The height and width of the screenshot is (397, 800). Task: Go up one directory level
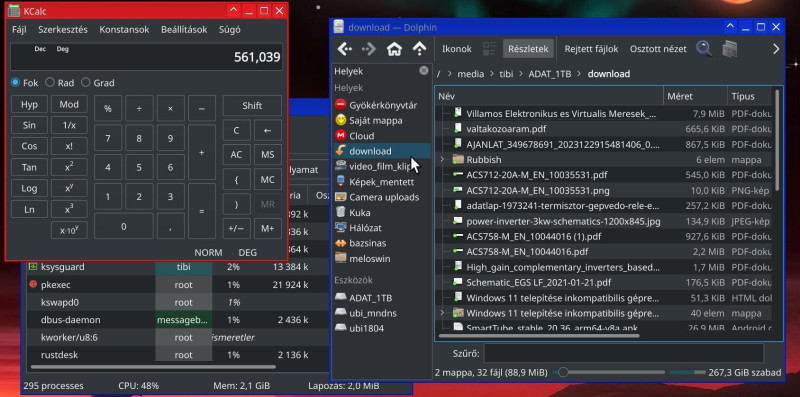tap(419, 49)
